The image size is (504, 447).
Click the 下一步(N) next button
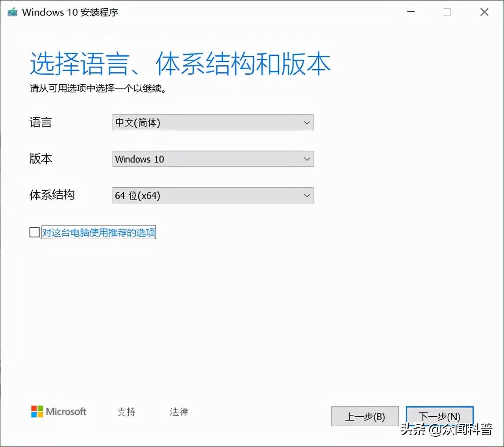(439, 416)
